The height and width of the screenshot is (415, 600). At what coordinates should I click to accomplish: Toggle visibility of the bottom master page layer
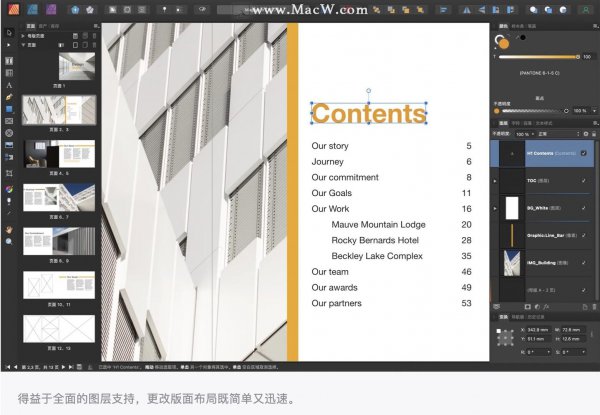(x=584, y=290)
